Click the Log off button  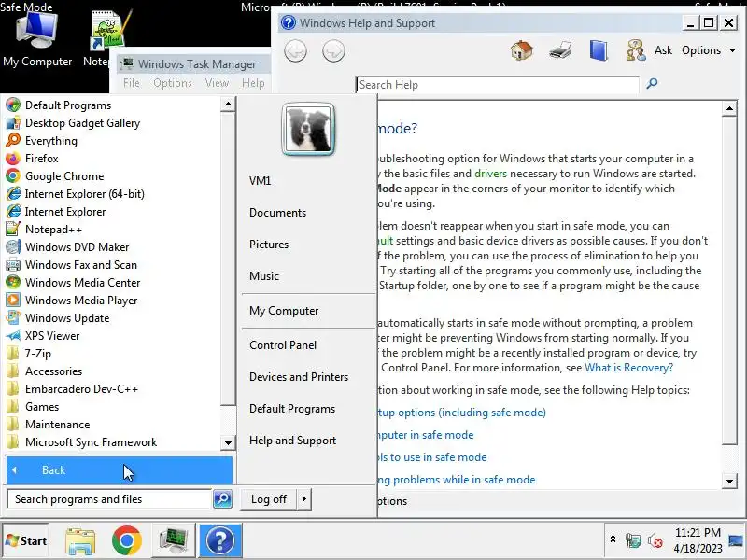pyautogui.click(x=269, y=499)
